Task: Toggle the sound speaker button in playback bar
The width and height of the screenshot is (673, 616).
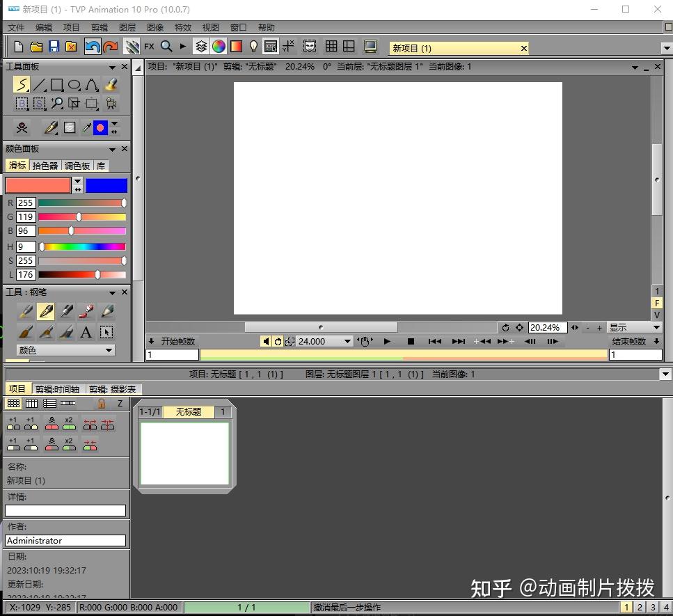Action: [266, 341]
